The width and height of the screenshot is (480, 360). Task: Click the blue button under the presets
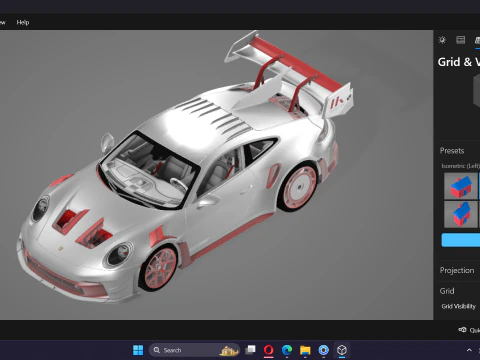(461, 240)
